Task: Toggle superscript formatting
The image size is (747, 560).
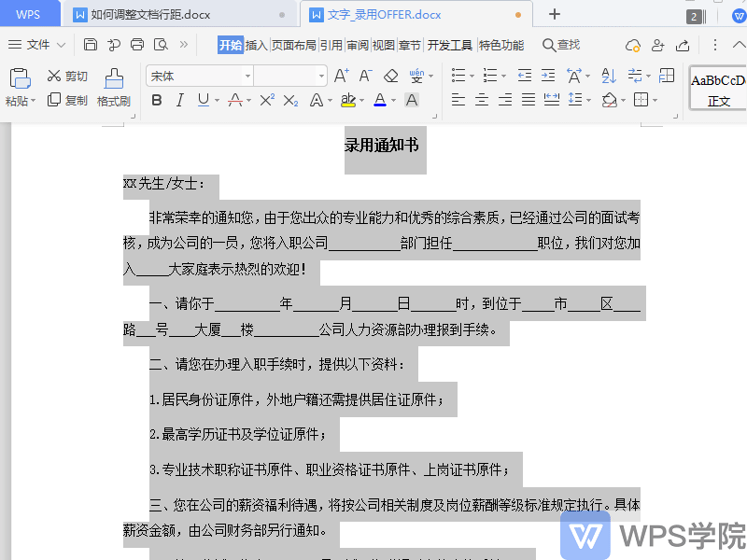Action: (x=266, y=99)
